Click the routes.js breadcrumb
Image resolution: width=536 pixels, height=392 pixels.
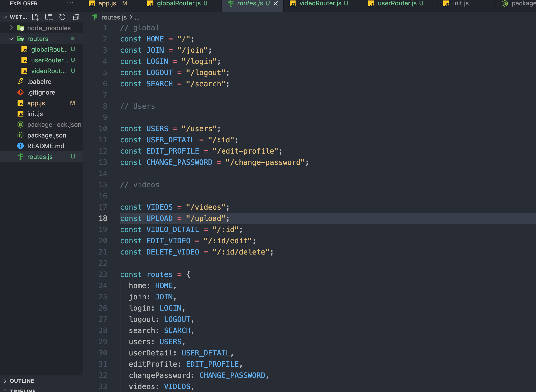pyautogui.click(x=114, y=17)
